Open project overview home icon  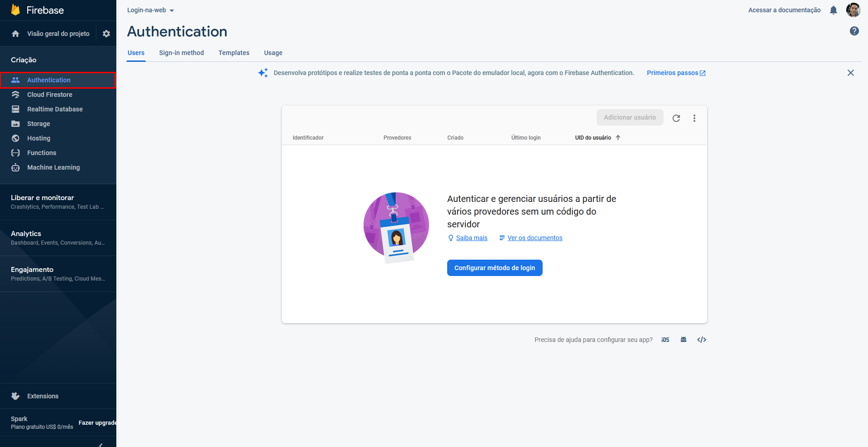tap(15, 34)
